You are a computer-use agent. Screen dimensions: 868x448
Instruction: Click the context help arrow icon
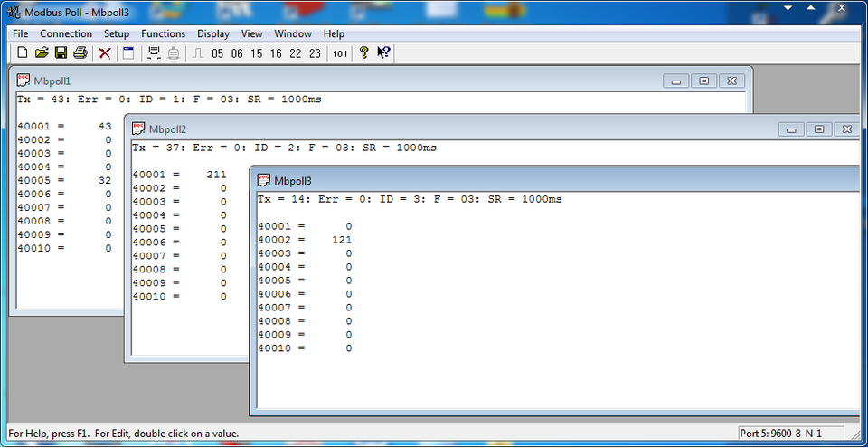click(x=383, y=53)
